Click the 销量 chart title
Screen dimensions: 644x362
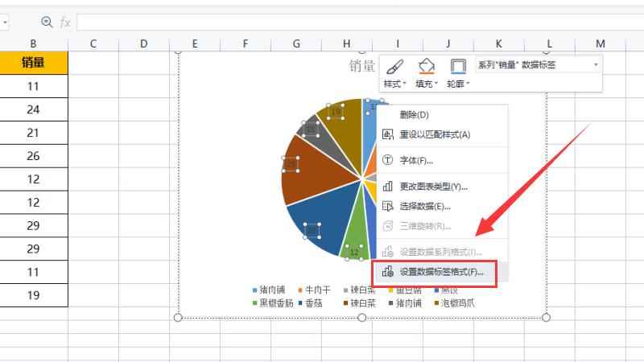[361, 66]
